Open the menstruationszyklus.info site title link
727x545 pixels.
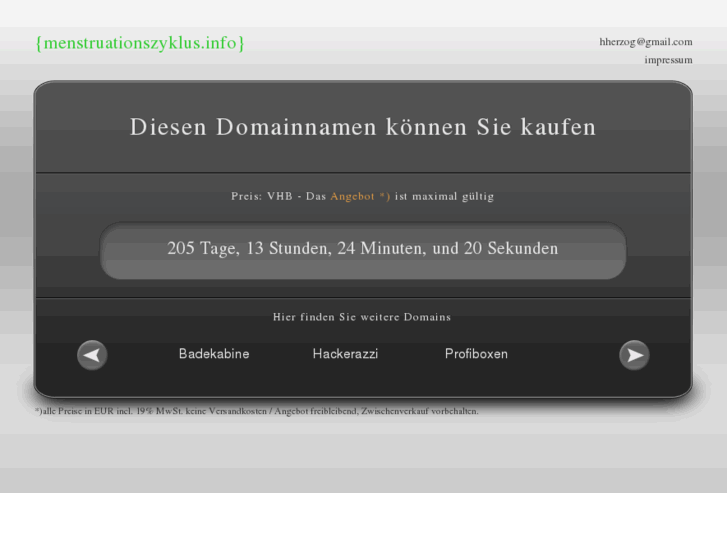140,43
